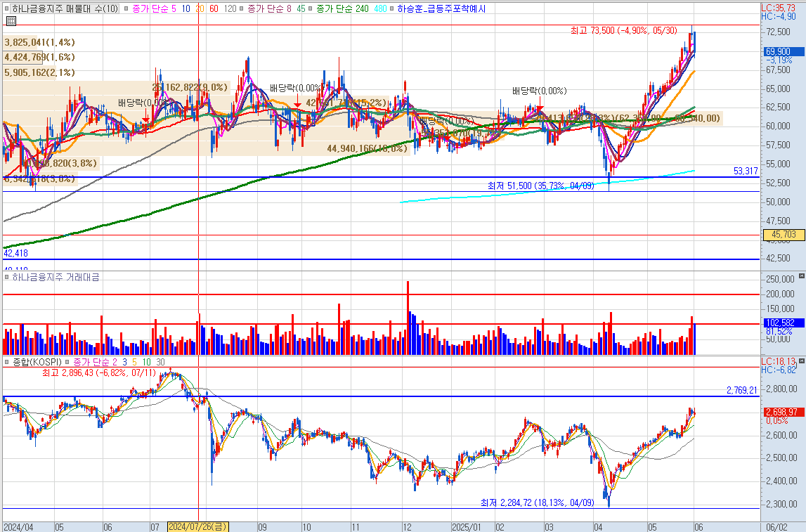Select the blue 10 moving average legend
806x532 pixels.
click(x=186, y=8)
